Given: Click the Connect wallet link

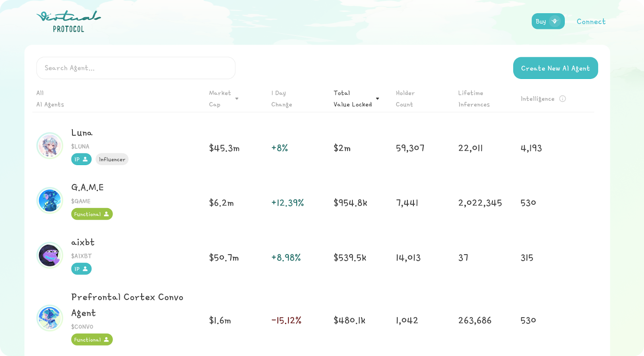Looking at the screenshot, I should click(x=591, y=22).
